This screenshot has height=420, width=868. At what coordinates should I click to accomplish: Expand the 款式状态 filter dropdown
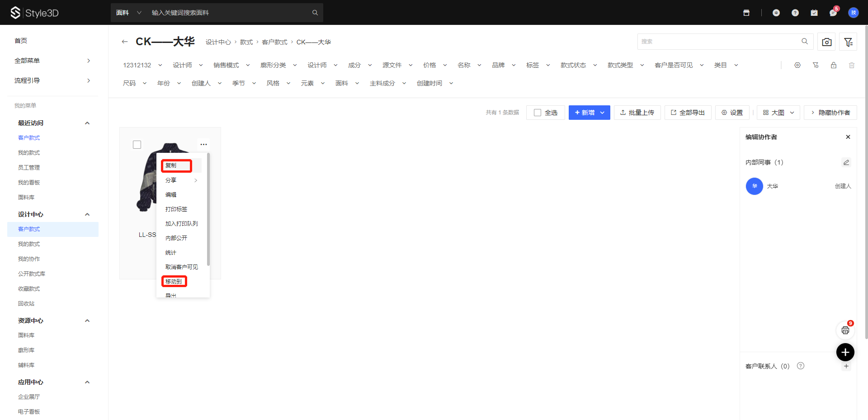(578, 65)
